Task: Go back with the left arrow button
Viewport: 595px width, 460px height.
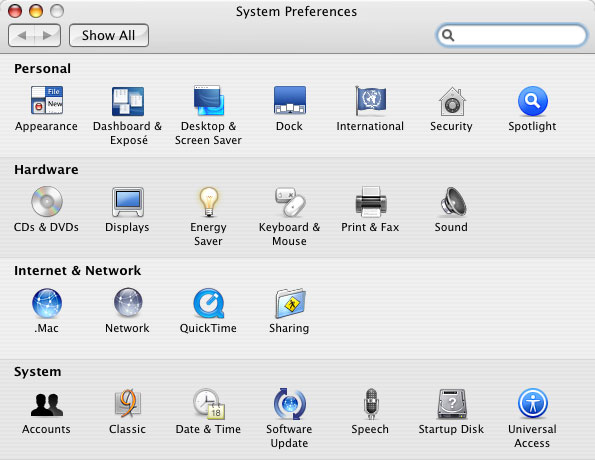Action: click(21, 35)
